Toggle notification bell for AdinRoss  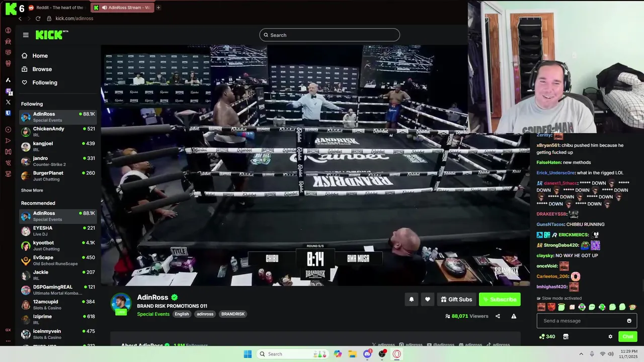(412, 300)
